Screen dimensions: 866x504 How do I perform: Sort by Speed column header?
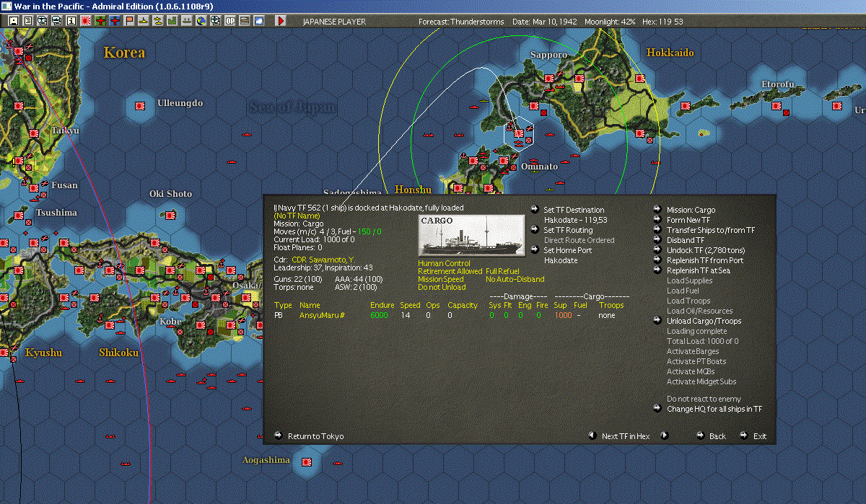tap(410, 305)
